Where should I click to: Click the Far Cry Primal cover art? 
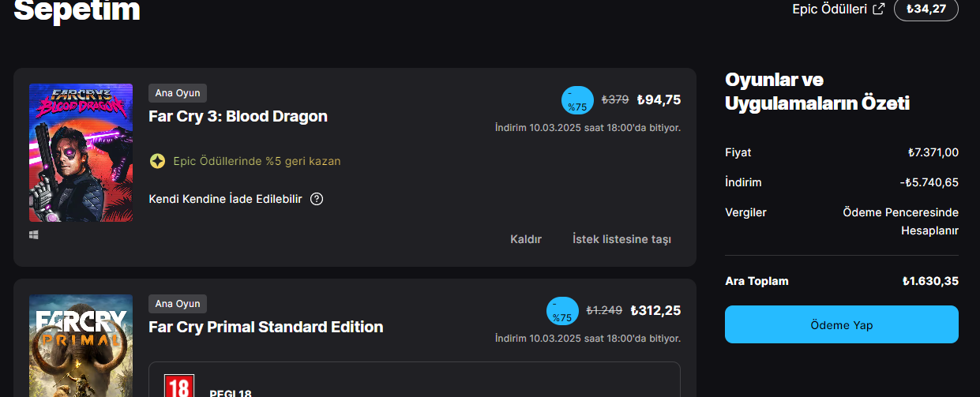click(x=81, y=346)
